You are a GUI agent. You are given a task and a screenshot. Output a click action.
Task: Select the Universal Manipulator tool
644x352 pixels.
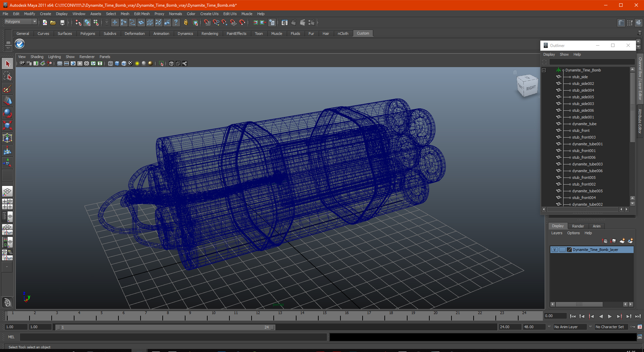tap(7, 138)
